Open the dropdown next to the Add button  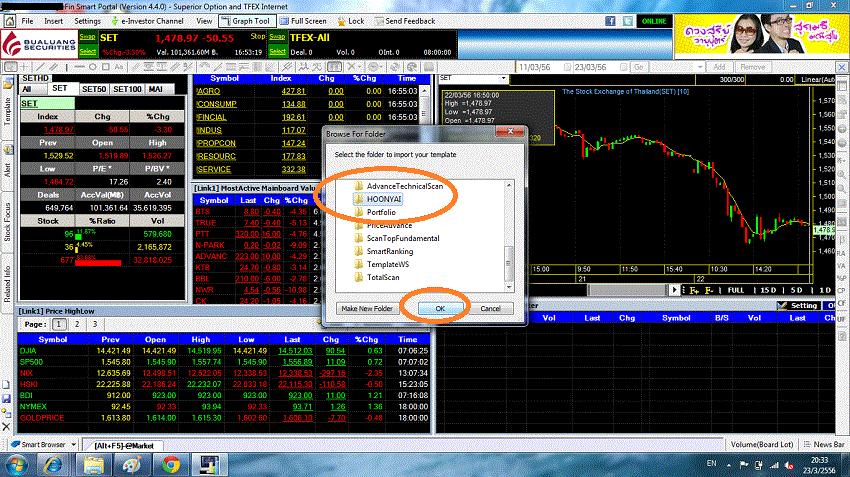[700, 67]
